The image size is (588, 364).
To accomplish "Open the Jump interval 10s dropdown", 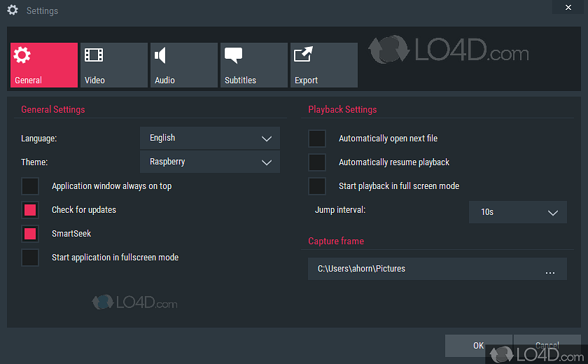I will (x=517, y=212).
